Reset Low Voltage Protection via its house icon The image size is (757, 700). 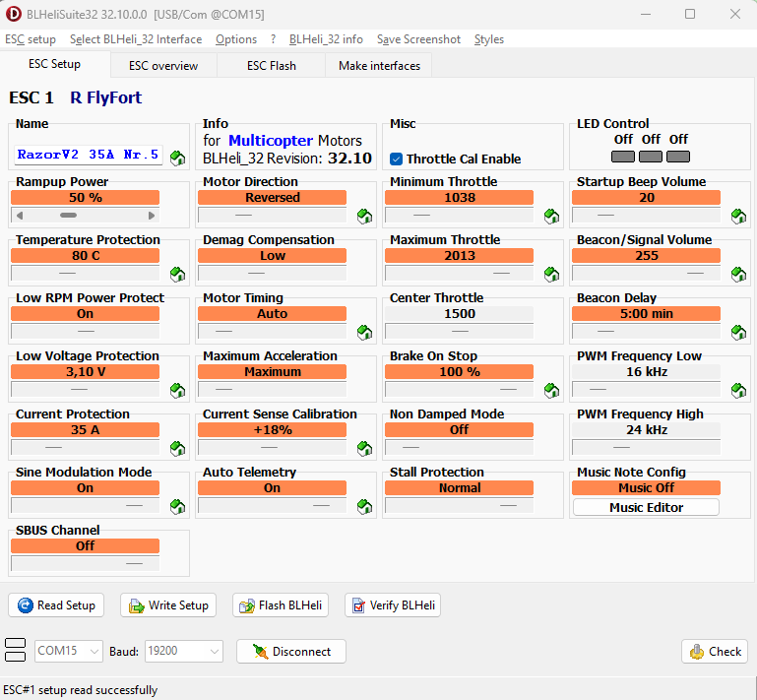click(177, 390)
